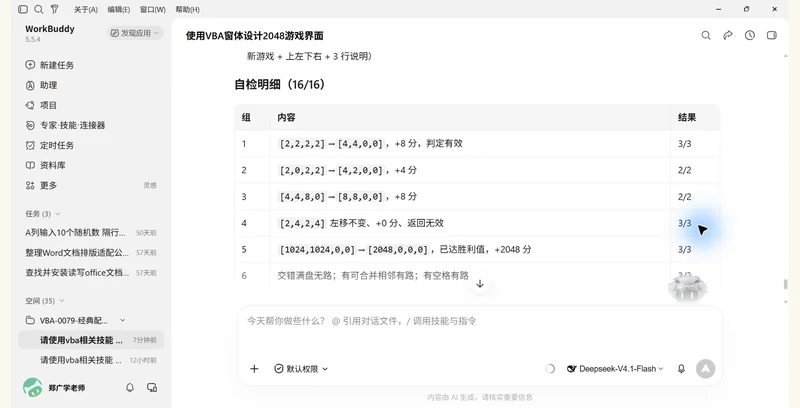The width and height of the screenshot is (800, 408).
Task: Click the 结果 column header
Action: 687,117
